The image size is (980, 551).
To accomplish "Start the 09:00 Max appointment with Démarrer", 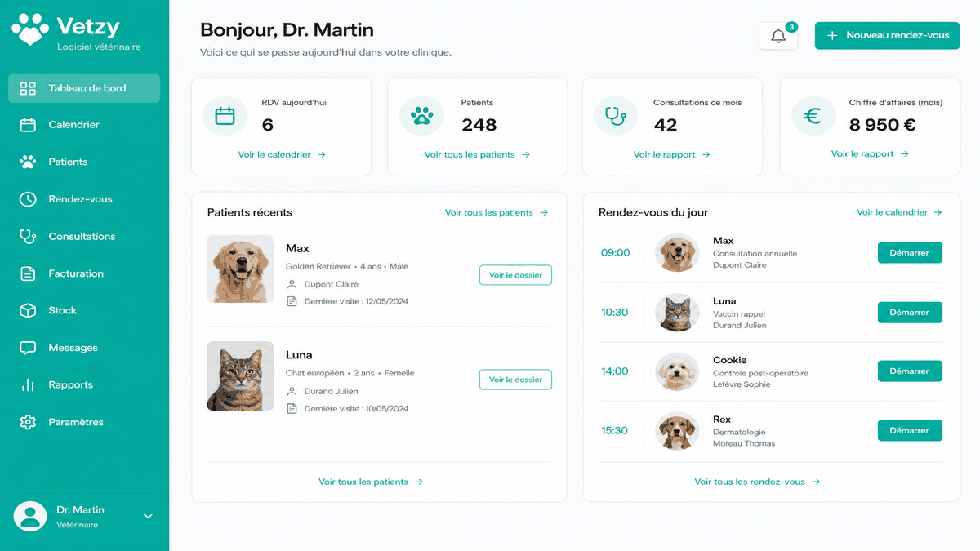I will (x=910, y=253).
